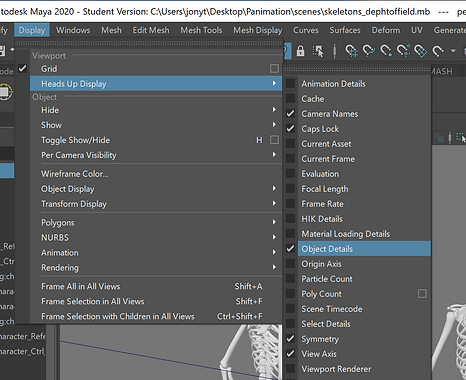Open the Mesh Tools menu
The image size is (466, 380).
(201, 30)
